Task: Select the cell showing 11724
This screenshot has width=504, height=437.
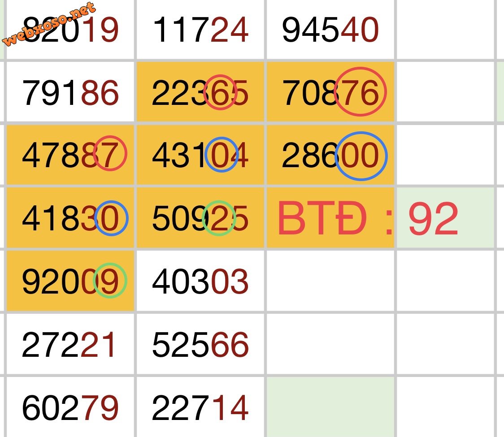Action: [200, 30]
